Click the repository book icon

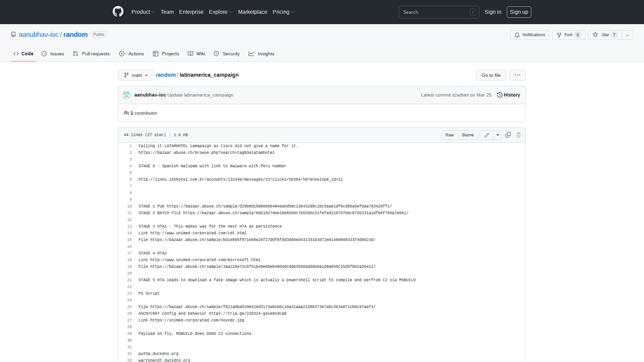pyautogui.click(x=13, y=35)
